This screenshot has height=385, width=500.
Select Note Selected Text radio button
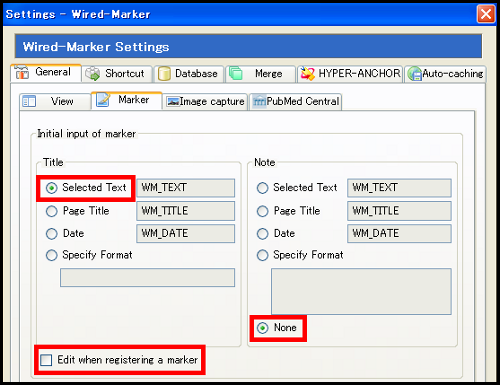(x=263, y=188)
